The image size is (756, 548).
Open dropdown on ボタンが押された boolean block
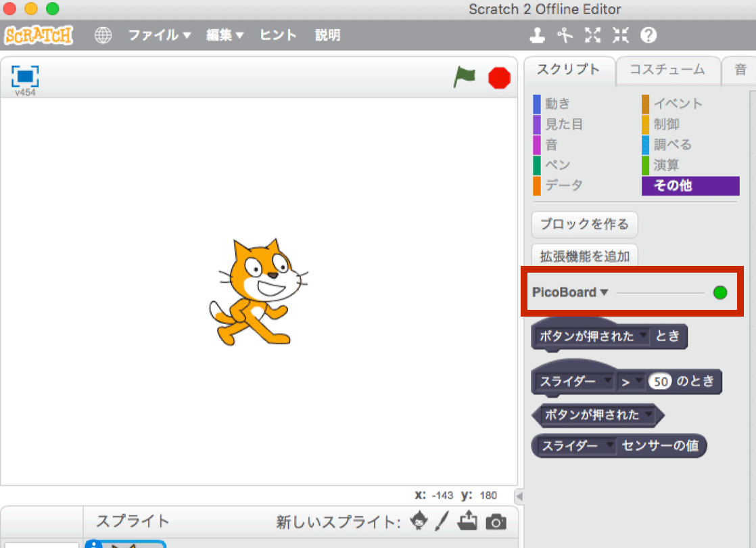point(649,414)
